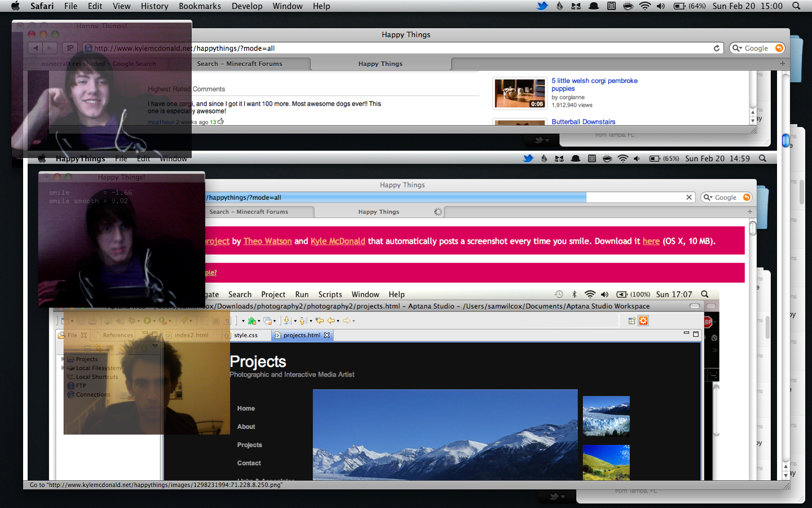
Task: Toggle the Caffeine coffee cup in top menu bar
Action: [x=628, y=6]
